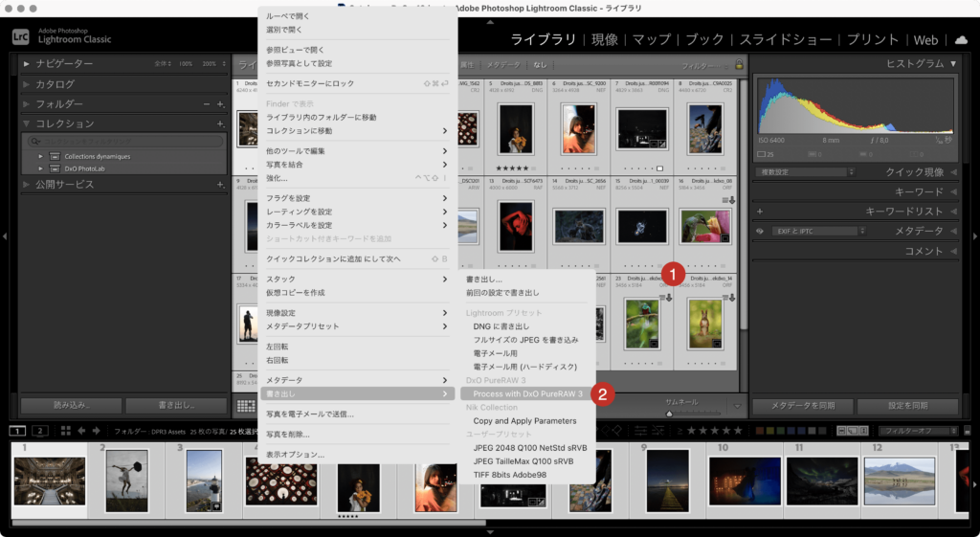The image size is (980, 537).
Task: Collapse the ヒストグラム panel
Action: (953, 64)
